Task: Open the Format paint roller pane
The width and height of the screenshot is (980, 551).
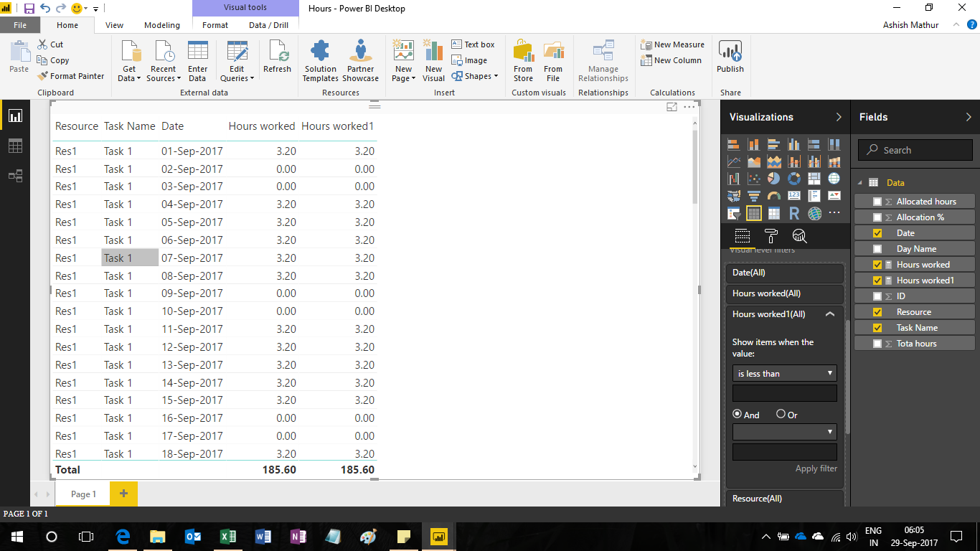Action: (771, 236)
